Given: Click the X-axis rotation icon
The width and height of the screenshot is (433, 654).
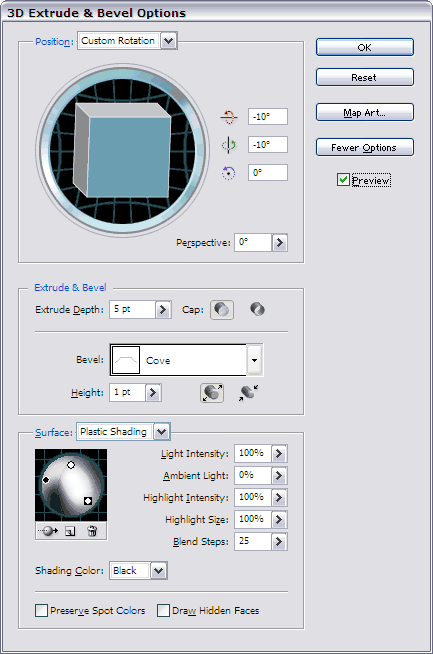Looking at the screenshot, I should (x=229, y=117).
